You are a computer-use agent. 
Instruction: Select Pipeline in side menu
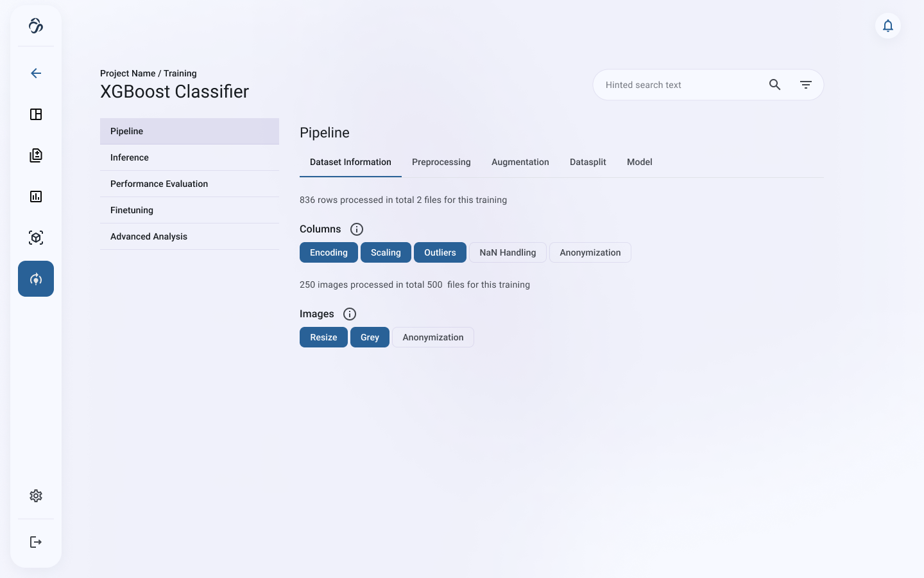(x=189, y=131)
